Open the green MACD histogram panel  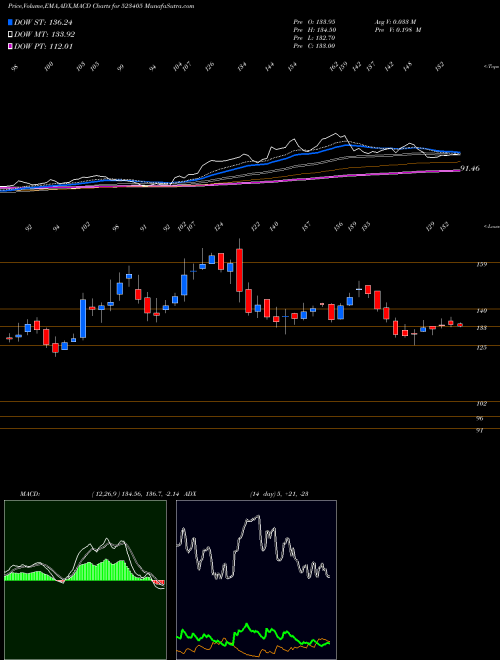[x=85, y=580]
